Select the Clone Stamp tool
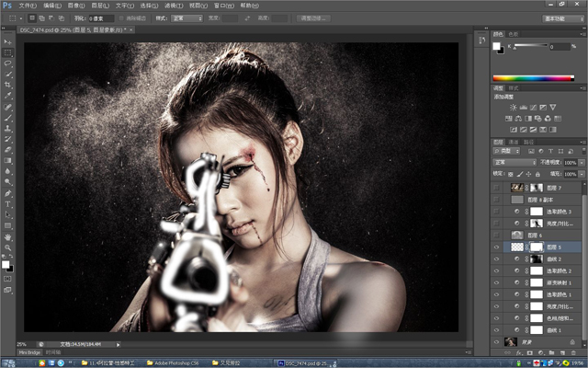The image size is (588, 368). coord(8,128)
